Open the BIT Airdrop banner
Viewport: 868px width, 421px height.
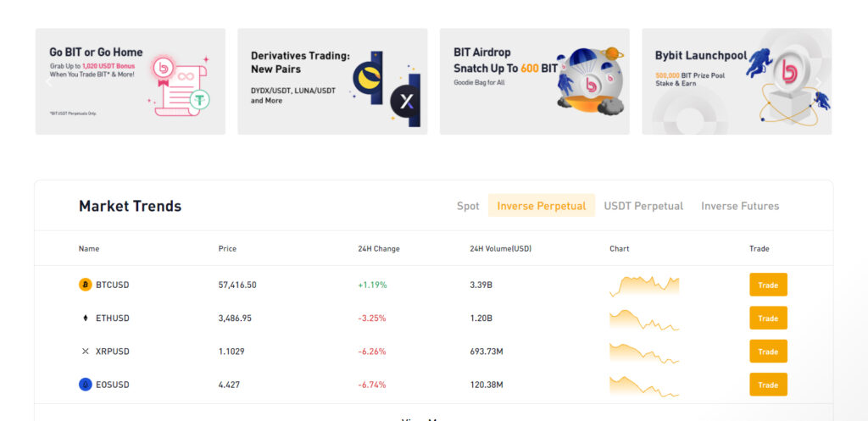[x=535, y=81]
